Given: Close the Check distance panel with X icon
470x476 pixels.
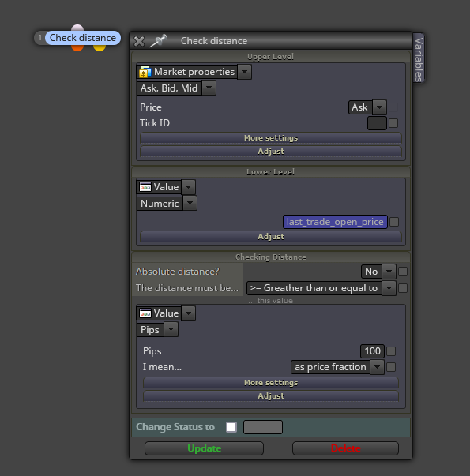Looking at the screenshot, I should click(139, 41).
